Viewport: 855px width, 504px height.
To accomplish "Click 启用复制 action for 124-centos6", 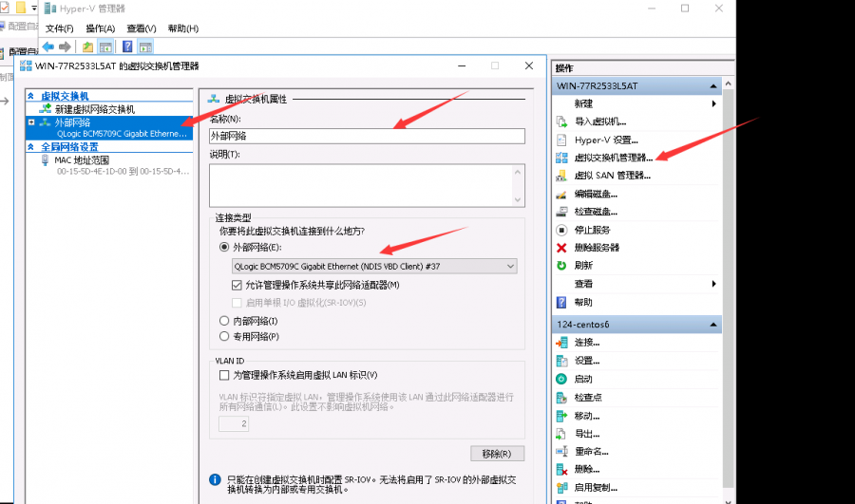I will pyautogui.click(x=596, y=488).
